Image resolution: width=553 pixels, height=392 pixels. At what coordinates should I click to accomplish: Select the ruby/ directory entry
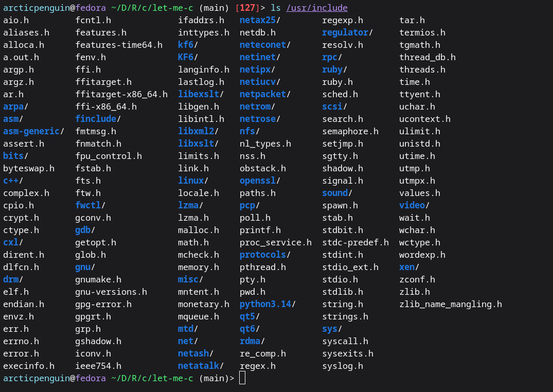[335, 69]
